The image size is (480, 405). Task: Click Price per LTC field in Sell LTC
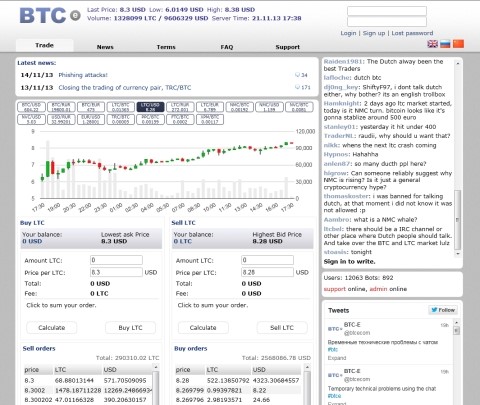[x=267, y=272]
